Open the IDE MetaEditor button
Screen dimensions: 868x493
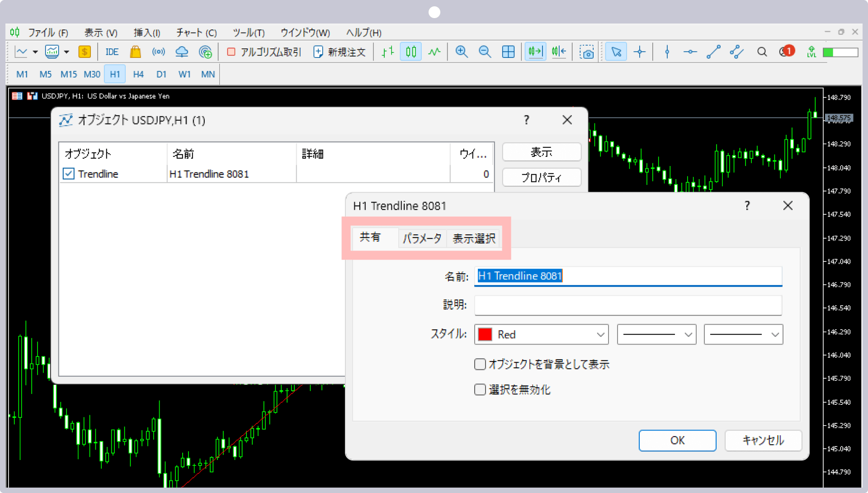click(112, 52)
